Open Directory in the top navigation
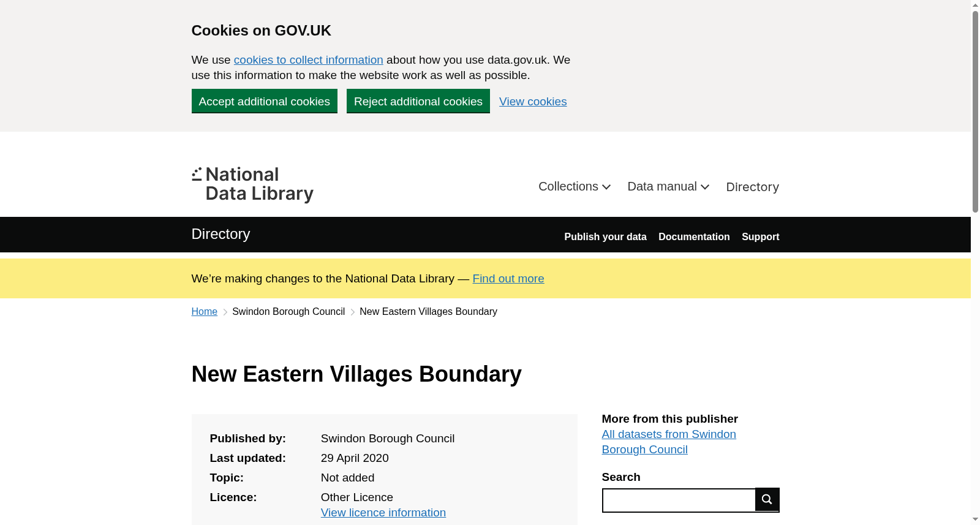980x525 pixels. [x=752, y=187]
